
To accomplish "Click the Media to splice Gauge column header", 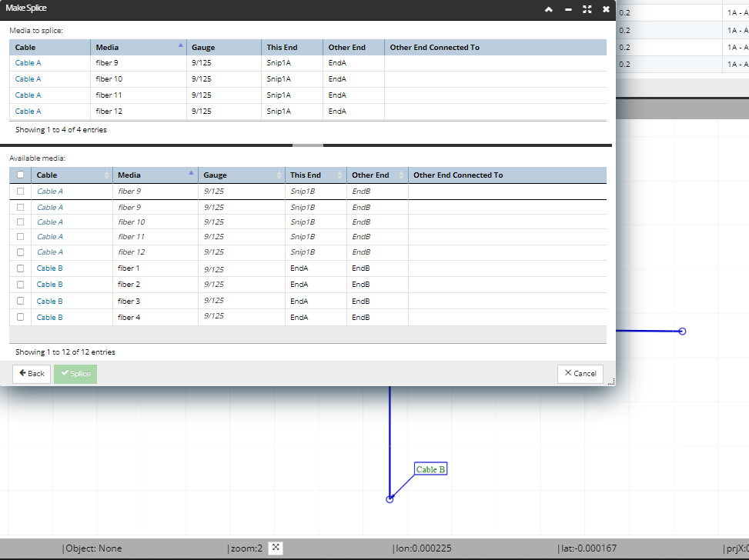I will point(223,47).
